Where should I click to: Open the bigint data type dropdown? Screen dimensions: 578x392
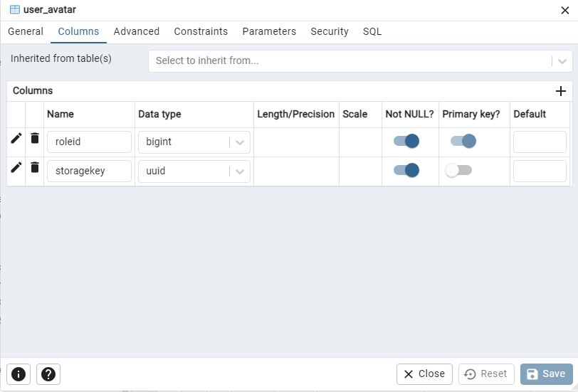coord(194,142)
